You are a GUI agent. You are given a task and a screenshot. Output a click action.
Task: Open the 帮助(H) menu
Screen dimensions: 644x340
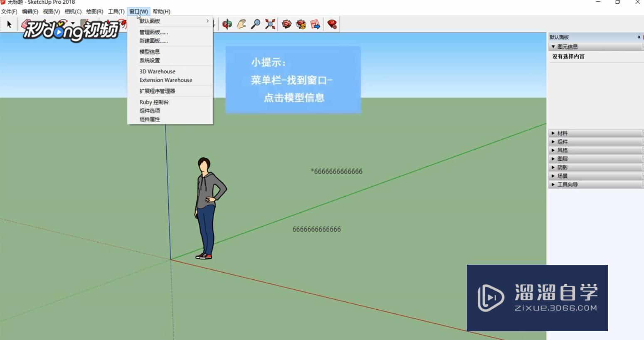tap(161, 12)
